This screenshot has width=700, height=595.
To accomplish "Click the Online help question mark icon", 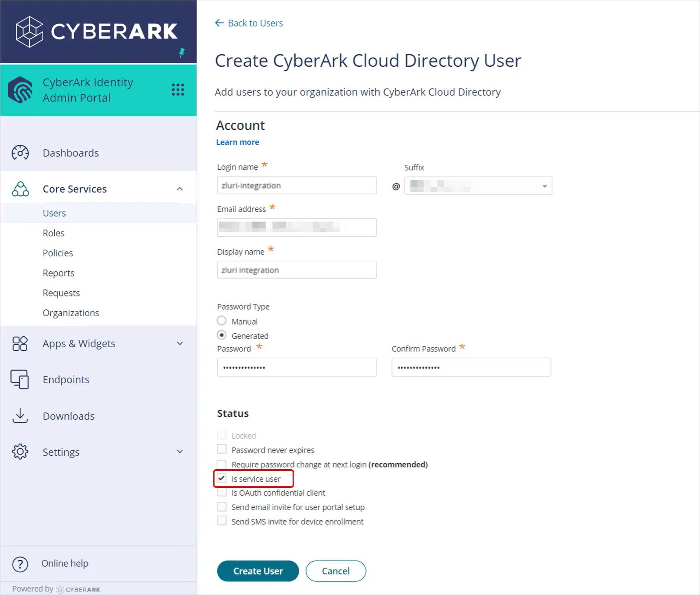I will 20,564.
